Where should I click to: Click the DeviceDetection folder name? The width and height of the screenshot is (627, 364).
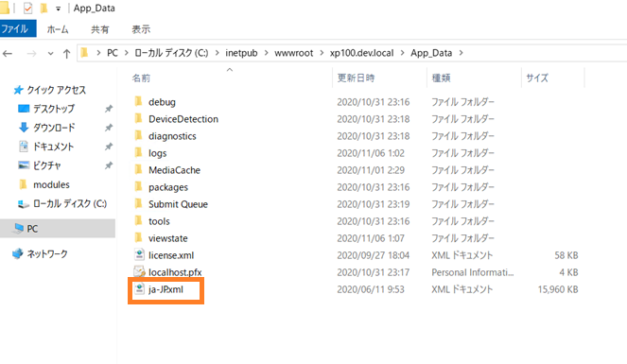pos(183,119)
